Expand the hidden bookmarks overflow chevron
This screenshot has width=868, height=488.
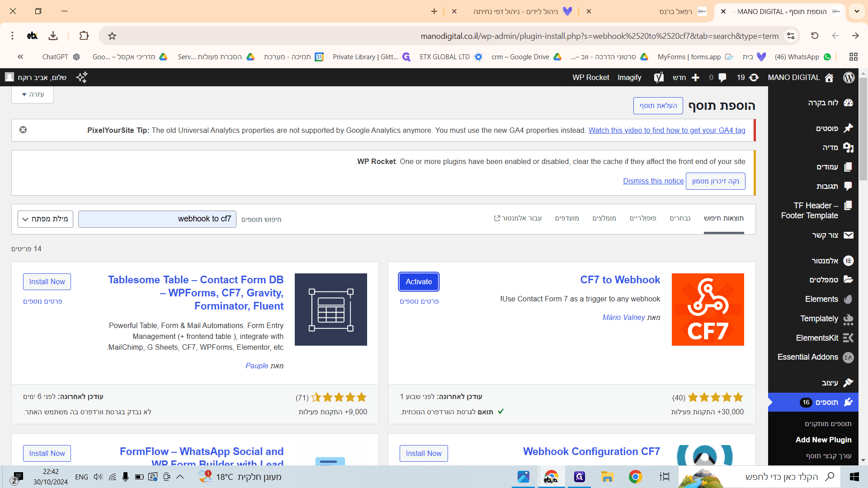pyautogui.click(x=20, y=57)
